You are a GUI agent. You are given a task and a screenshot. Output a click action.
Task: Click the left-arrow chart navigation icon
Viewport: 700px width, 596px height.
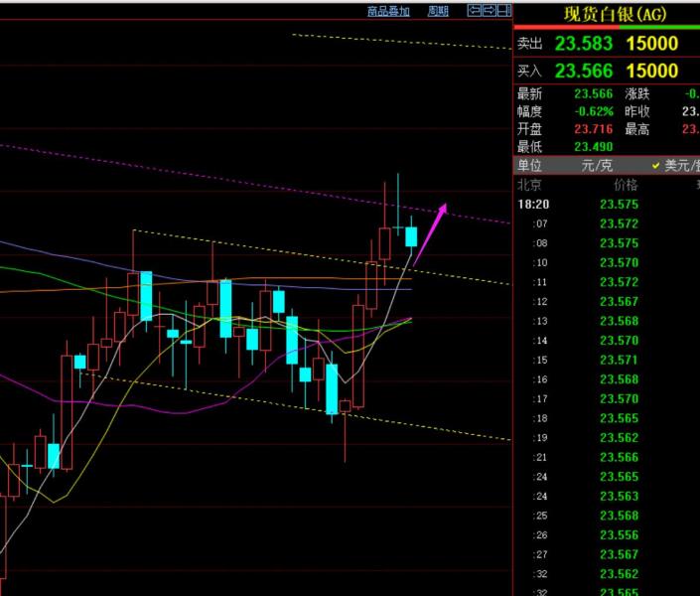475,10
